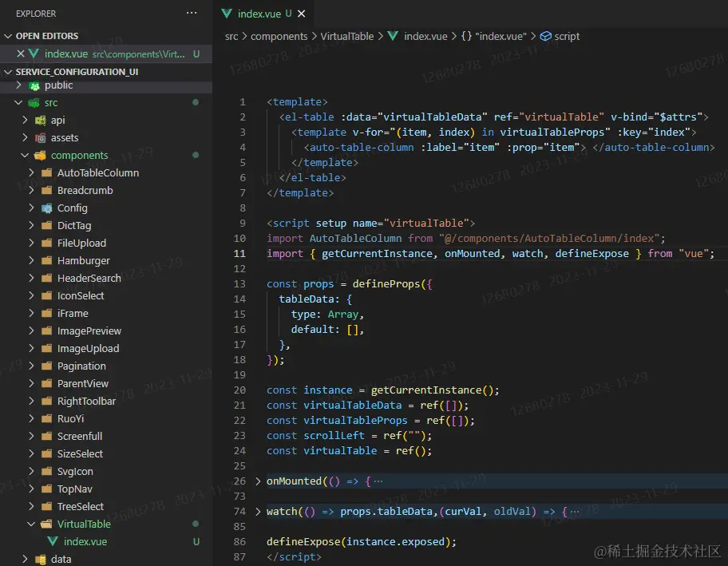Collapse the components folder chevron
The height and width of the screenshot is (566, 728).
pos(25,155)
